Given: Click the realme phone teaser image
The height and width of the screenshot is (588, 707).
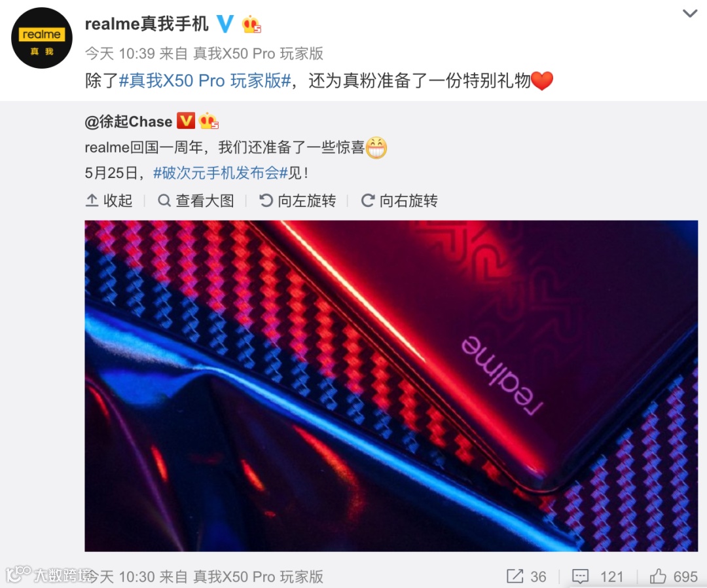Looking at the screenshot, I should click(x=391, y=386).
